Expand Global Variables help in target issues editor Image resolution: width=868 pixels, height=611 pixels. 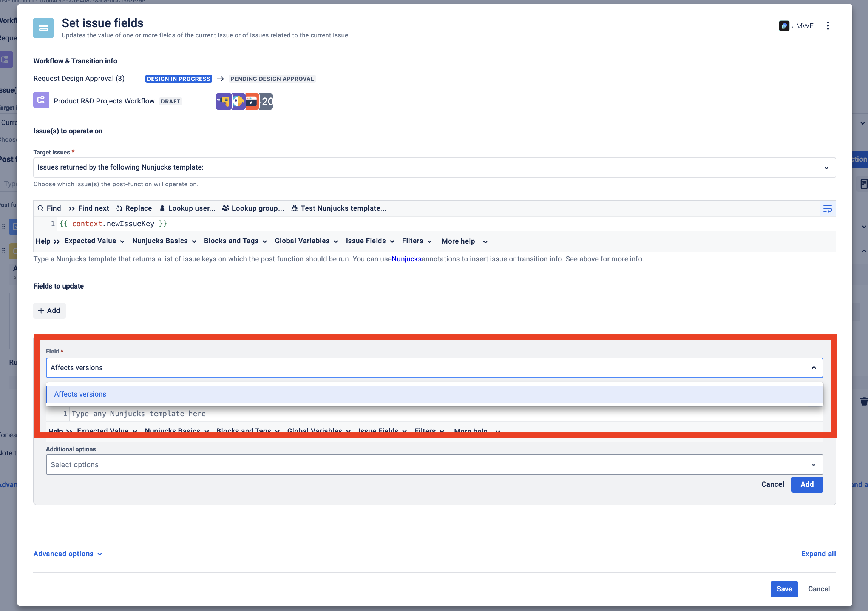306,241
